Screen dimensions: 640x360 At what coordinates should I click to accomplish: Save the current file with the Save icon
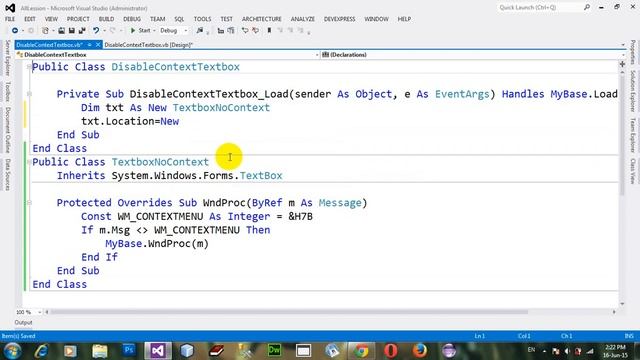point(71,31)
